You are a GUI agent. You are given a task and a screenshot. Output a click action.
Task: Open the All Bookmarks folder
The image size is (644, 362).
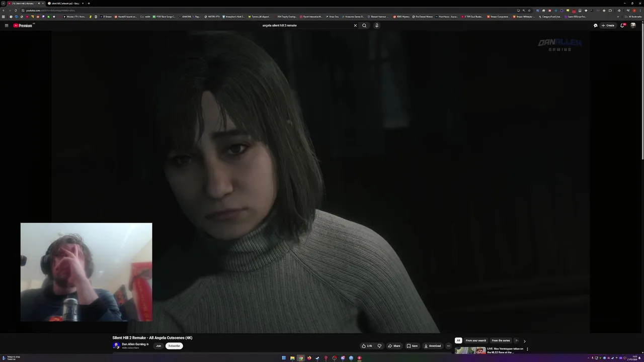click(x=633, y=17)
